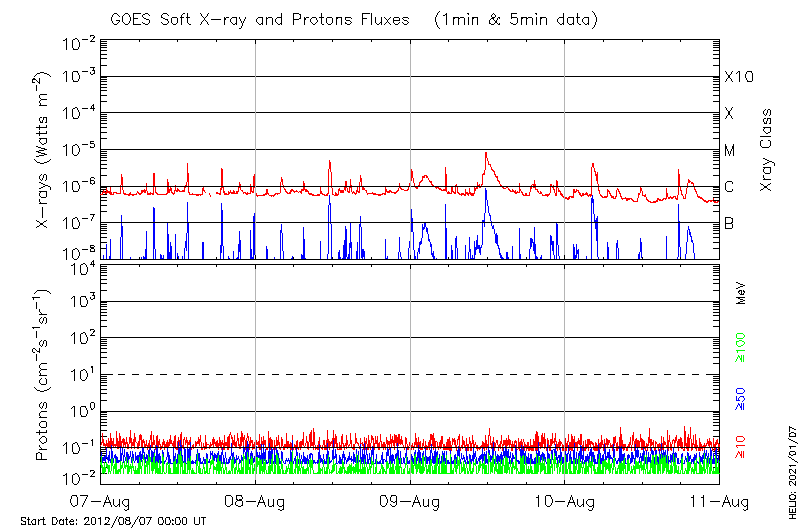This screenshot has height=530, width=800.
Task: Select the blue ≥50 MeV legend label
Action: 741,398
